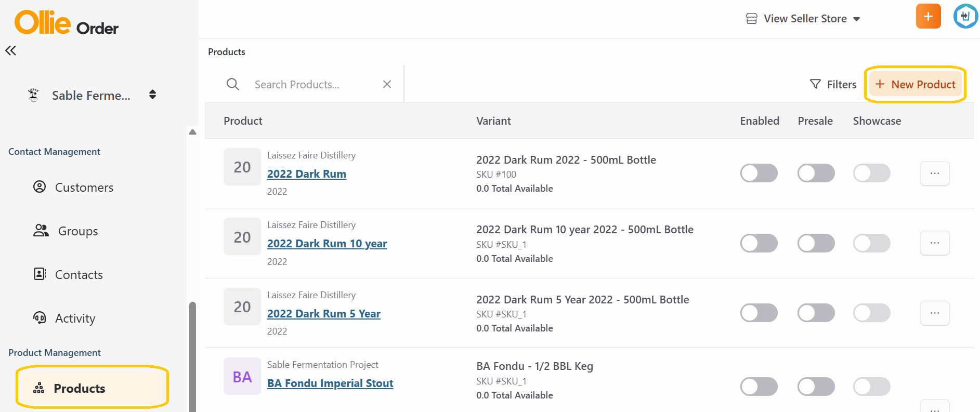Focus the Search Products field
Image resolution: width=980 pixels, height=412 pixels.
315,84
